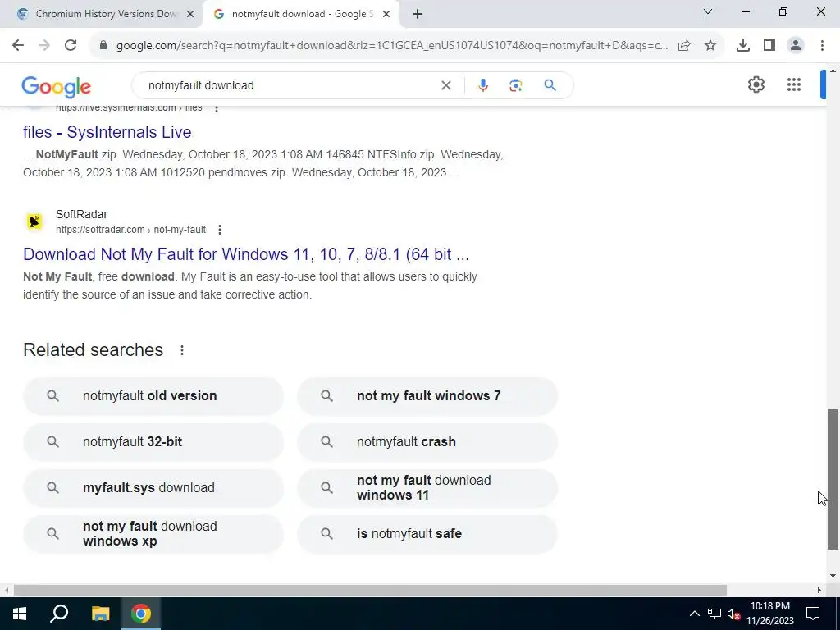Viewport: 840px width, 630px height.
Task: Search notmyfault old version
Action: [x=153, y=396]
